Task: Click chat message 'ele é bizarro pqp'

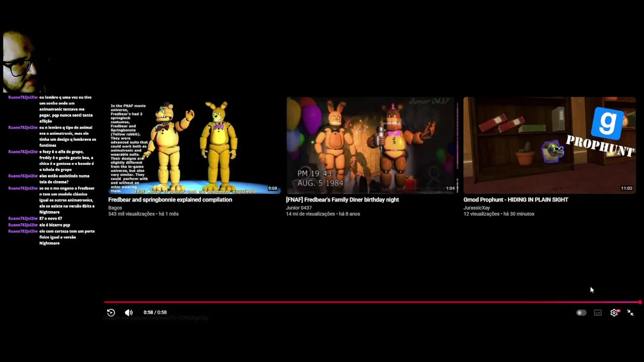Action: [x=55, y=225]
